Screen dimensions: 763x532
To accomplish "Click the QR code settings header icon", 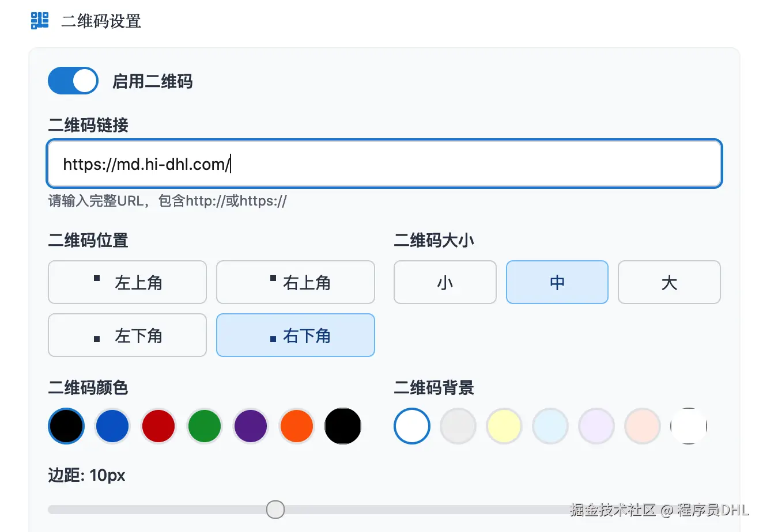I will tap(40, 21).
